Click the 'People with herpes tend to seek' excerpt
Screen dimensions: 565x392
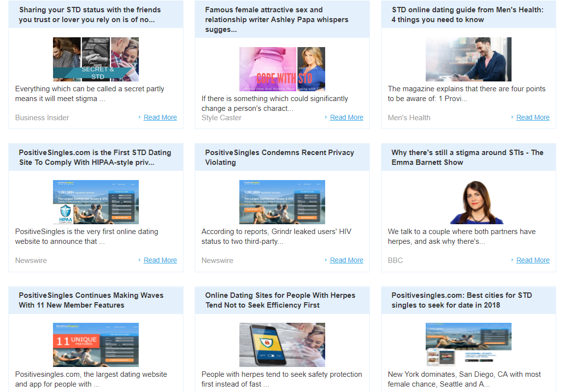[282, 379]
